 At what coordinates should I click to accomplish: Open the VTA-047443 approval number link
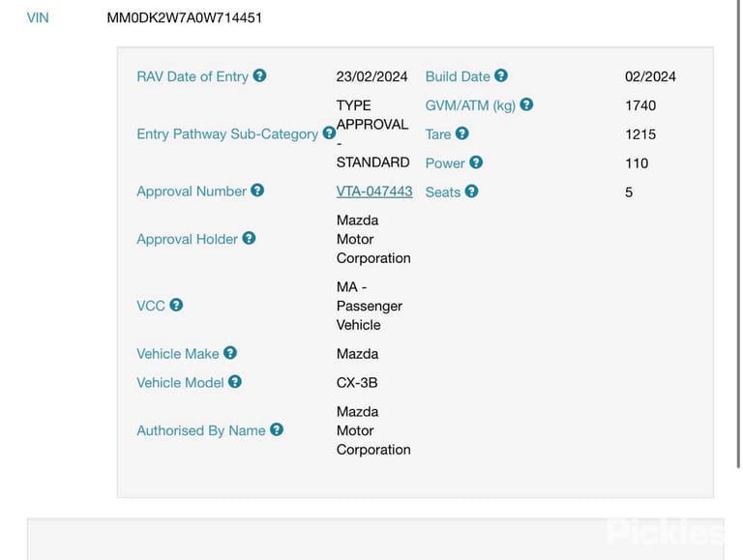(374, 192)
